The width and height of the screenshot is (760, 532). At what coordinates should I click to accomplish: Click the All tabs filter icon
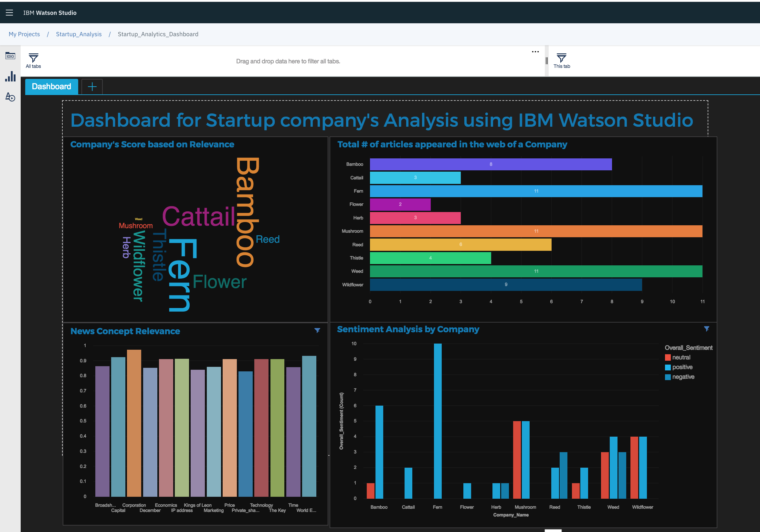click(x=33, y=58)
